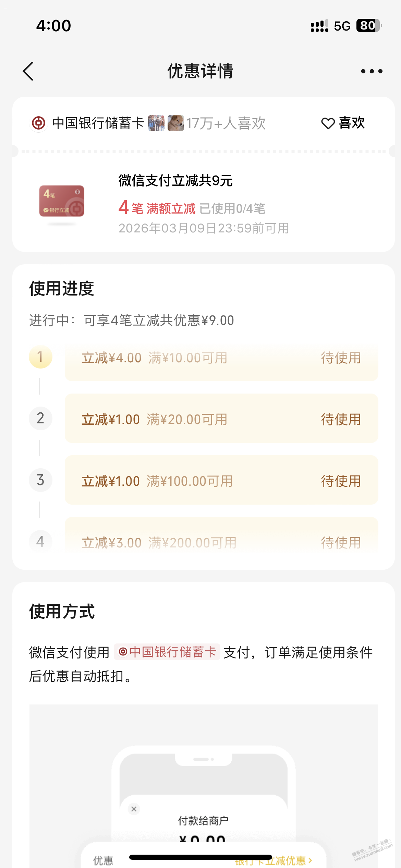Open the 立减¥1.00 满¥100.00 coupon row
Screen dimensions: 401x868
coord(221,481)
